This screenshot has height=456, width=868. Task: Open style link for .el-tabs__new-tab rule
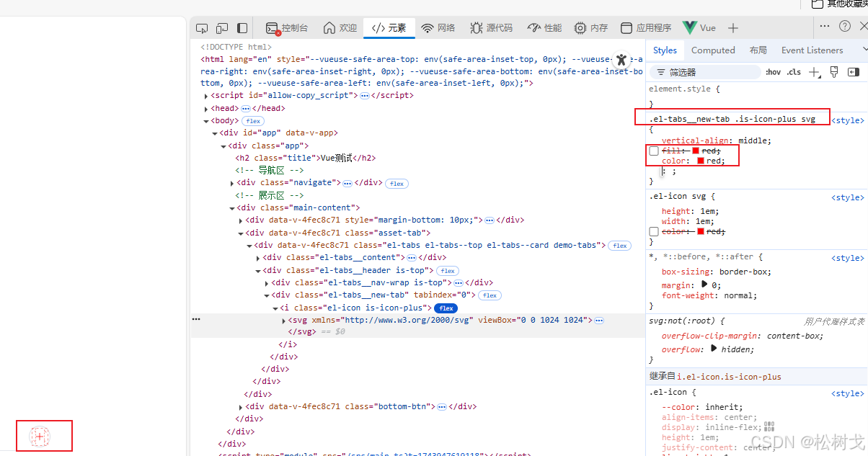click(848, 120)
